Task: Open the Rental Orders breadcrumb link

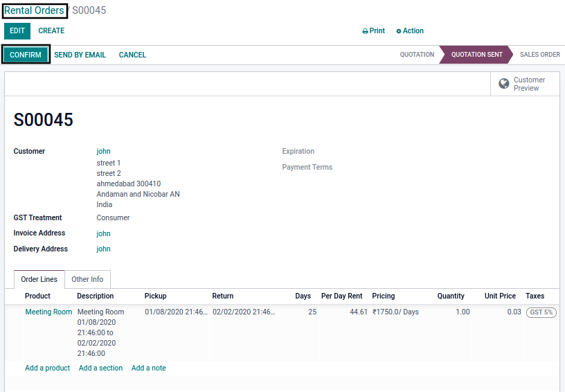Action: (x=34, y=10)
